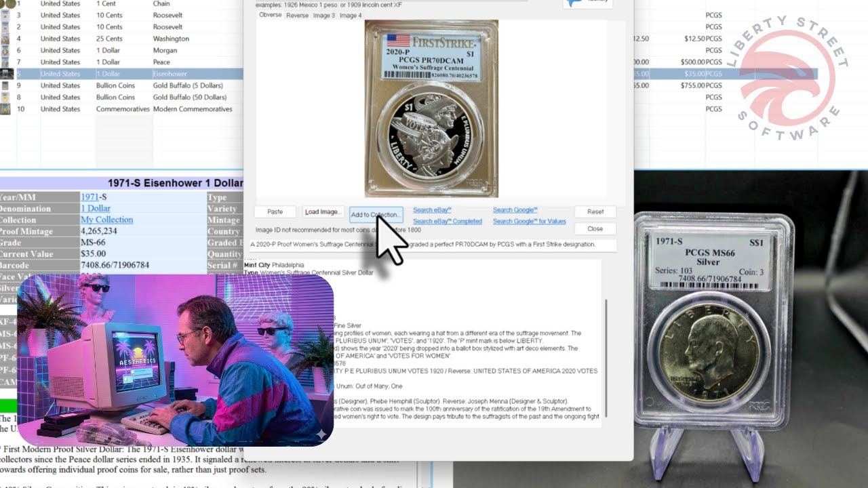Open the Image 3 tab

pyautogui.click(x=324, y=15)
